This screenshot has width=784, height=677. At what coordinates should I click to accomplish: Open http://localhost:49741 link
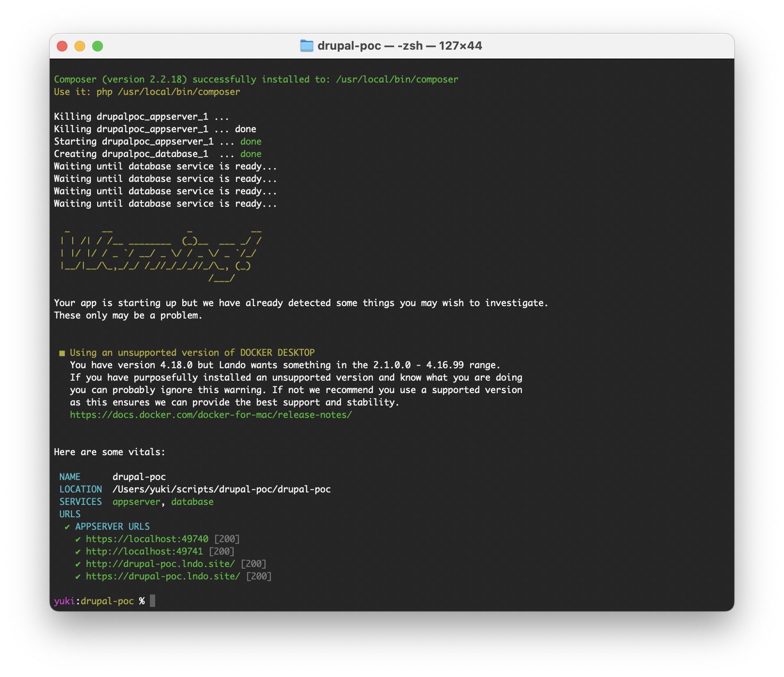[x=145, y=551]
